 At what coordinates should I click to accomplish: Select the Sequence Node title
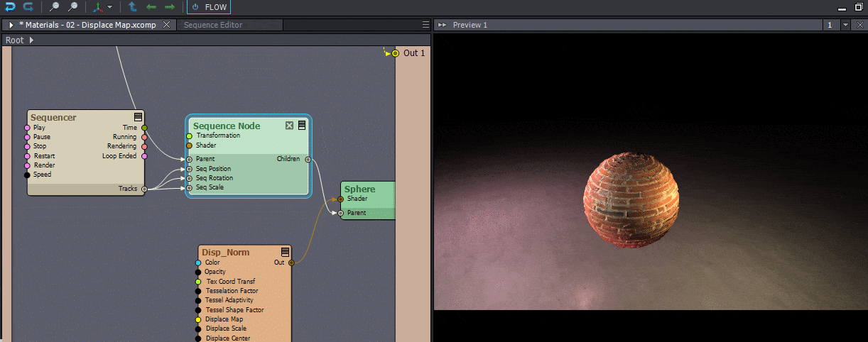(x=227, y=126)
